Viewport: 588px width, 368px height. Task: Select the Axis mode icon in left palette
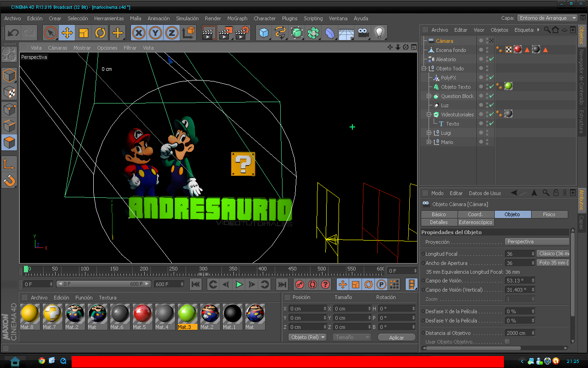[x=10, y=164]
